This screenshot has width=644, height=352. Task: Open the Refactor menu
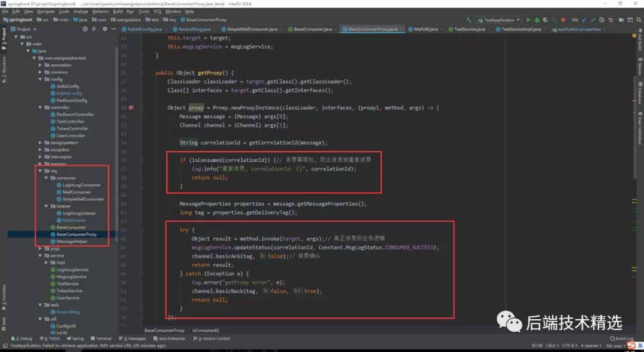(101, 11)
